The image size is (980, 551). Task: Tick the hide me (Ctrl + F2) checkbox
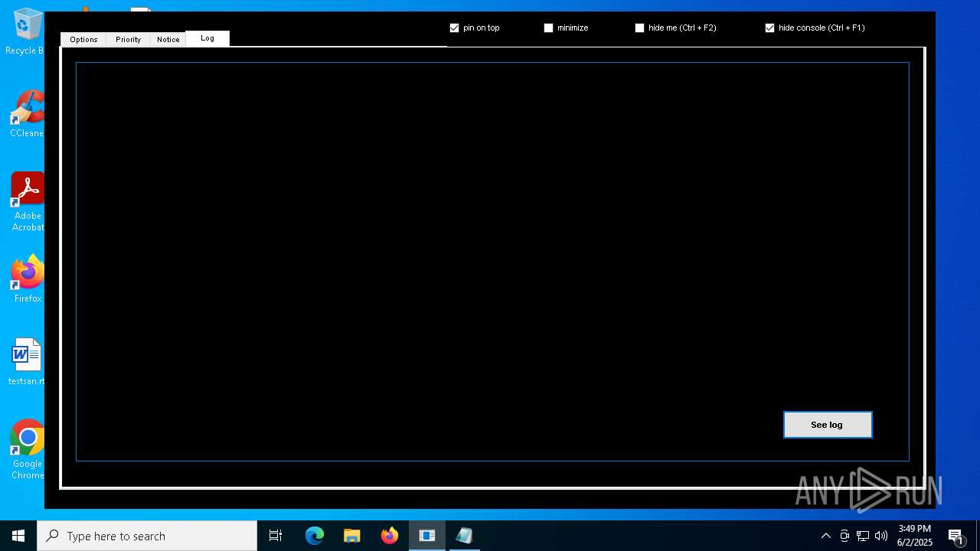coord(639,28)
